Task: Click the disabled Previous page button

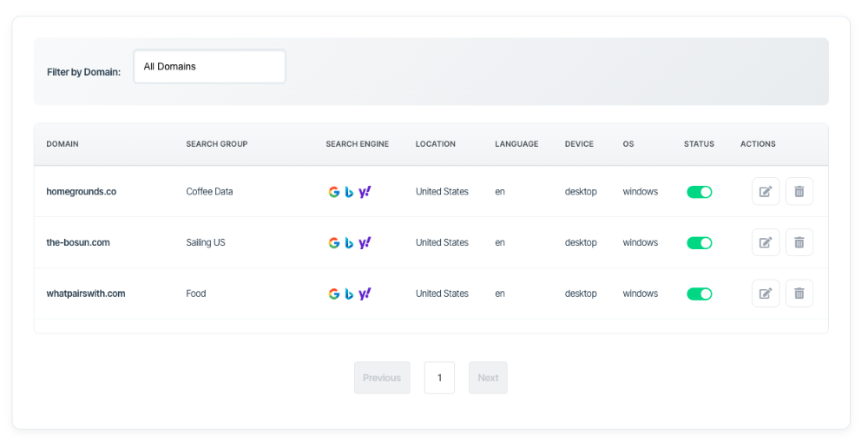Action: point(382,378)
